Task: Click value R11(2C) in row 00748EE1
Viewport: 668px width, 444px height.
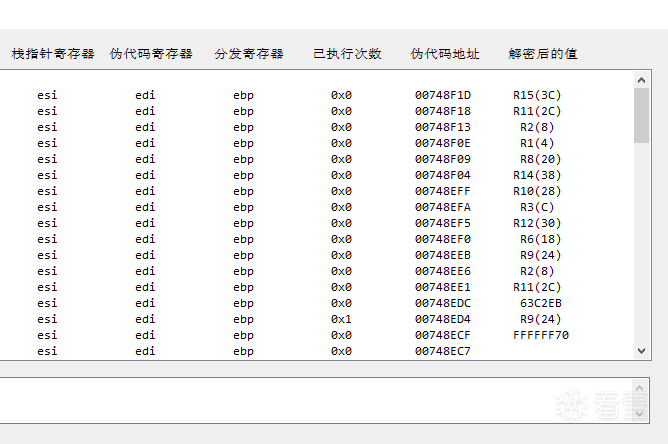Action: (537, 287)
